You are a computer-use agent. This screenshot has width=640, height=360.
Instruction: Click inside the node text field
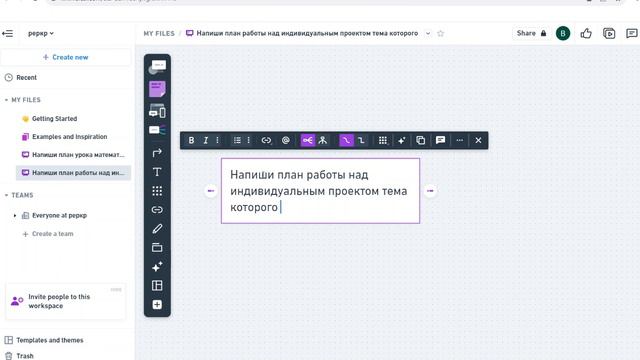click(320, 191)
